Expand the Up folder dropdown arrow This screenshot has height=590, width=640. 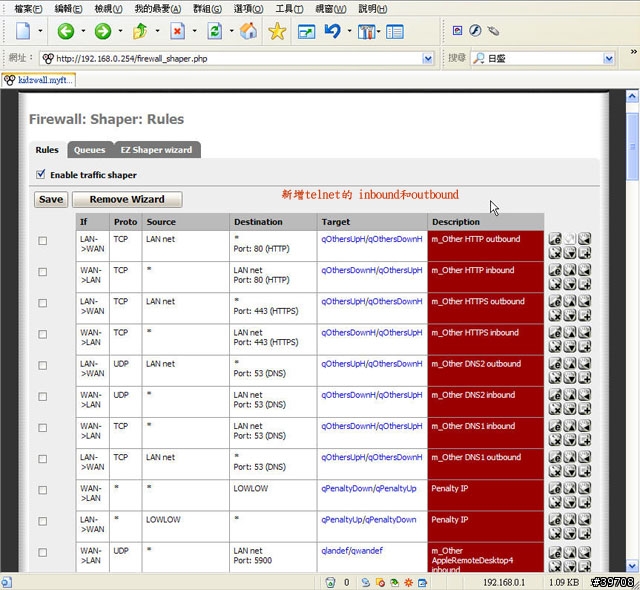tap(157, 31)
